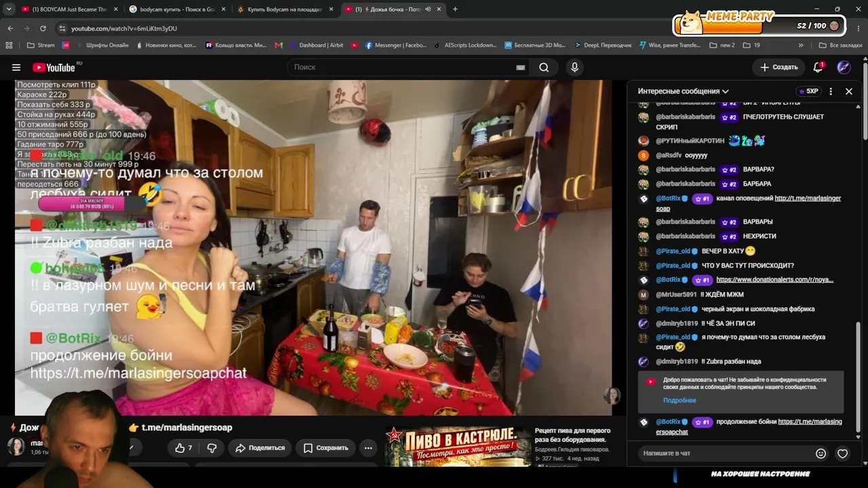Screen dimensions: 868x488
Task: Click the @aRsdfv chat username
Action: tap(669, 155)
